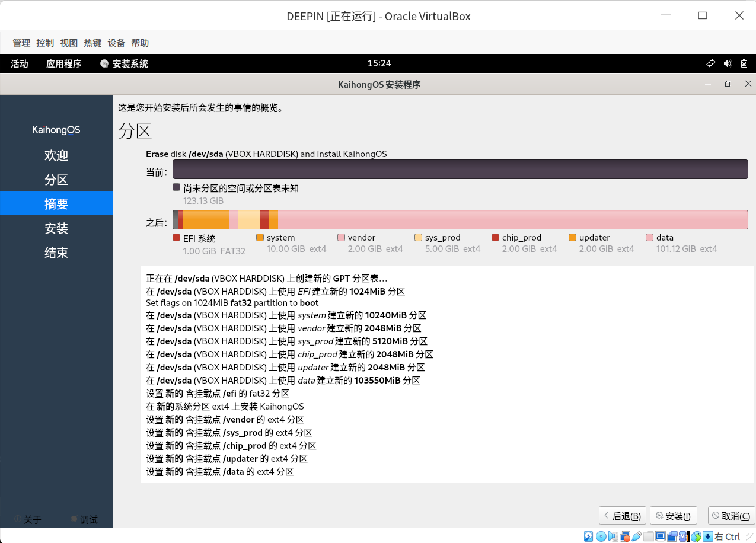Image resolution: width=756 pixels, height=543 pixels.
Task: Click the orange system segment in the after bar
Action: pos(206,219)
